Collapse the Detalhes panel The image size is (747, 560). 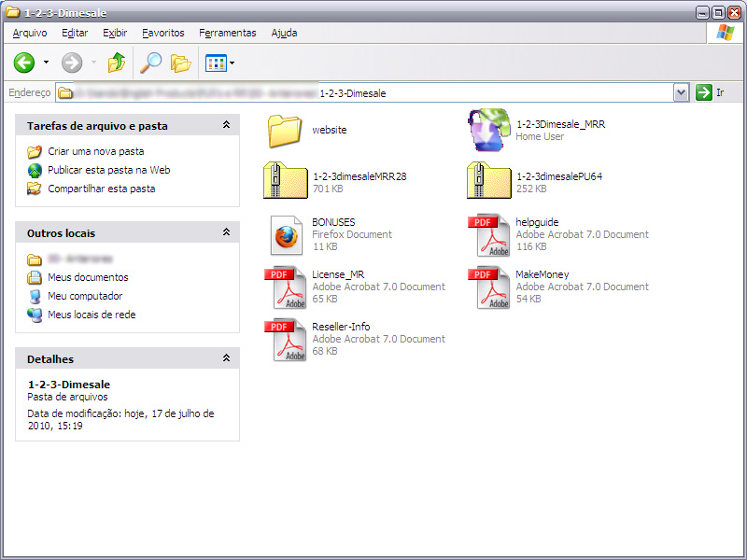click(226, 358)
